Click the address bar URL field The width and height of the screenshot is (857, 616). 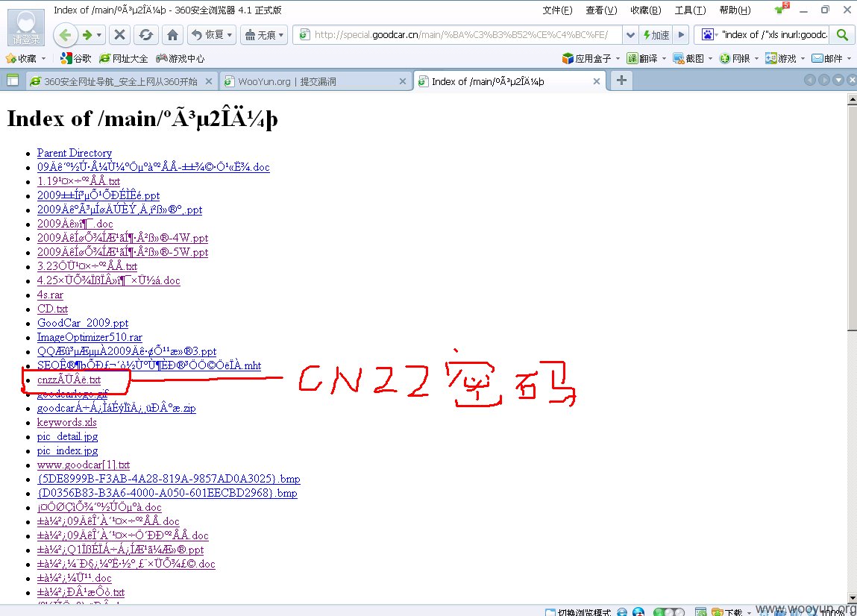coord(461,35)
